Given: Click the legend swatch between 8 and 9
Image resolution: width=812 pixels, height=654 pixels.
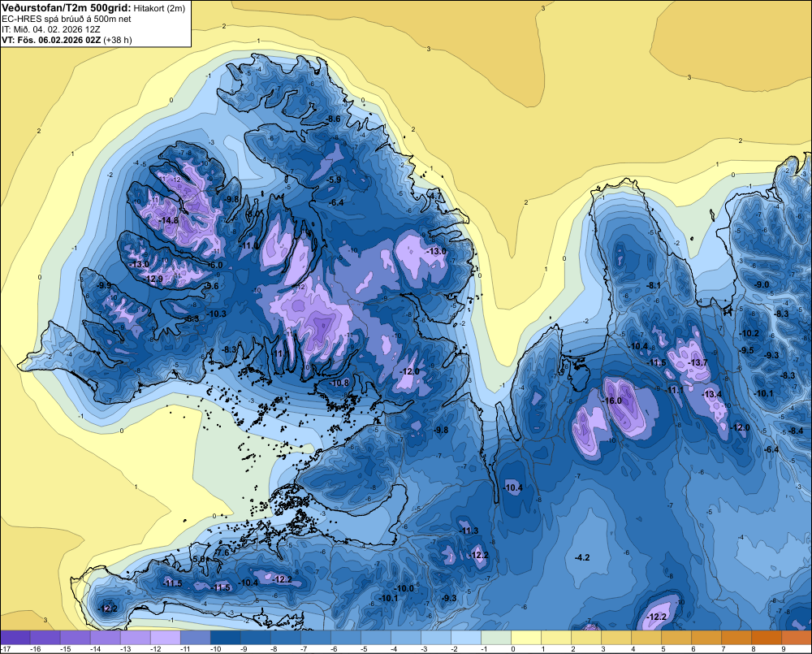Looking at the screenshot, I should pos(767,637).
